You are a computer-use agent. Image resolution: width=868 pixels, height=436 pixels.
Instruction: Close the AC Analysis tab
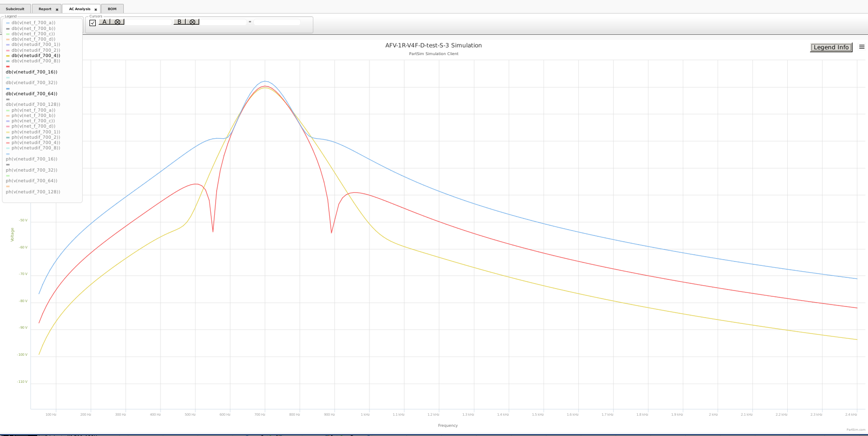point(96,9)
